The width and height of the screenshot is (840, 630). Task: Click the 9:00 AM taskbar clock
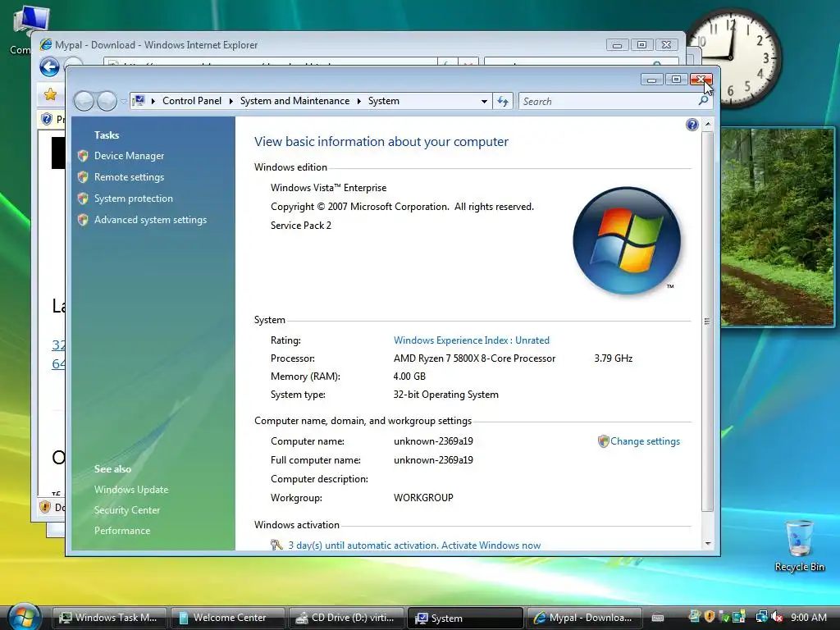[x=808, y=617]
